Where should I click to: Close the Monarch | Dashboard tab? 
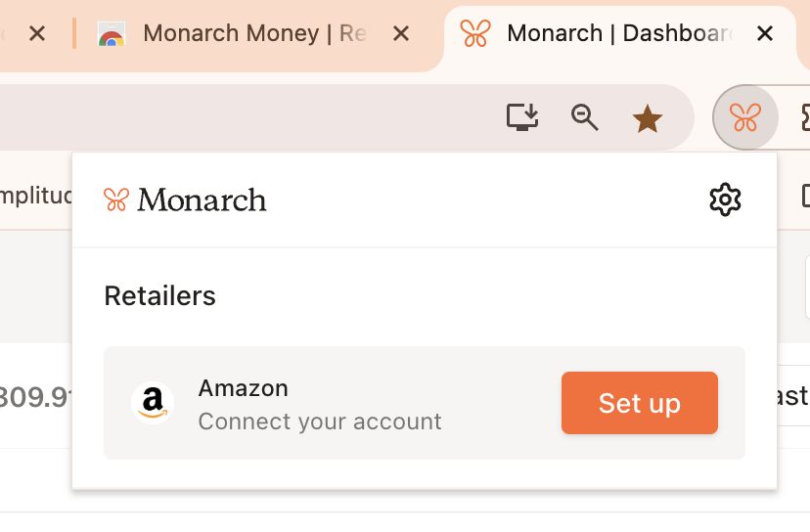click(x=765, y=34)
